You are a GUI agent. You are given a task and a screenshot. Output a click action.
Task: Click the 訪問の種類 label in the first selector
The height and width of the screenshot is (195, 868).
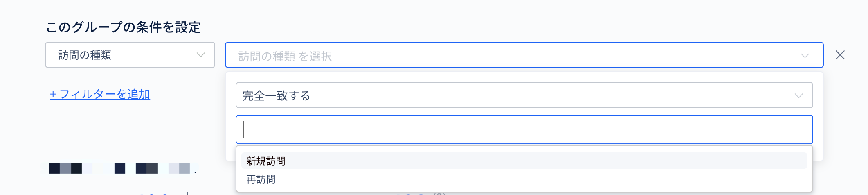[85, 55]
